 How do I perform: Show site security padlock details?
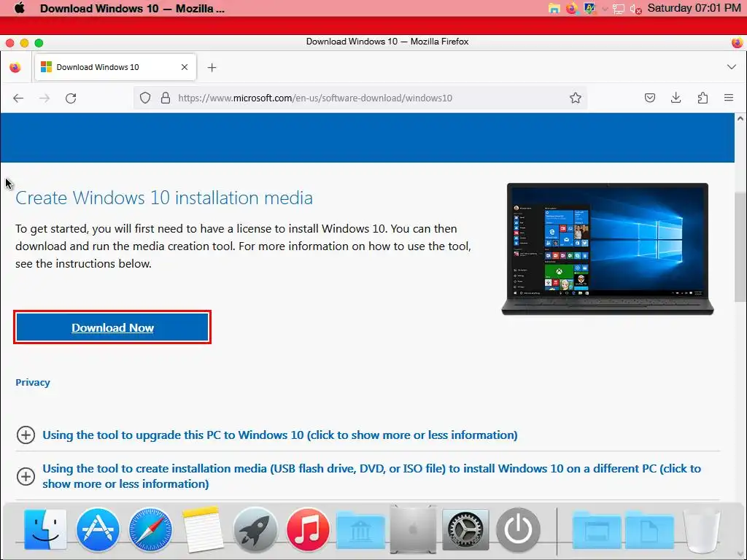pyautogui.click(x=166, y=98)
